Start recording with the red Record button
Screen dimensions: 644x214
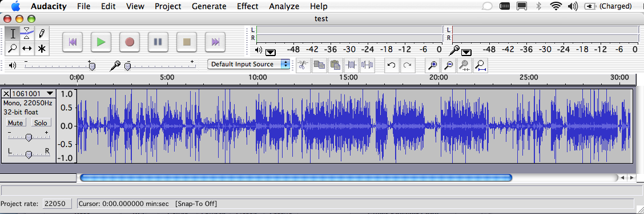click(130, 42)
